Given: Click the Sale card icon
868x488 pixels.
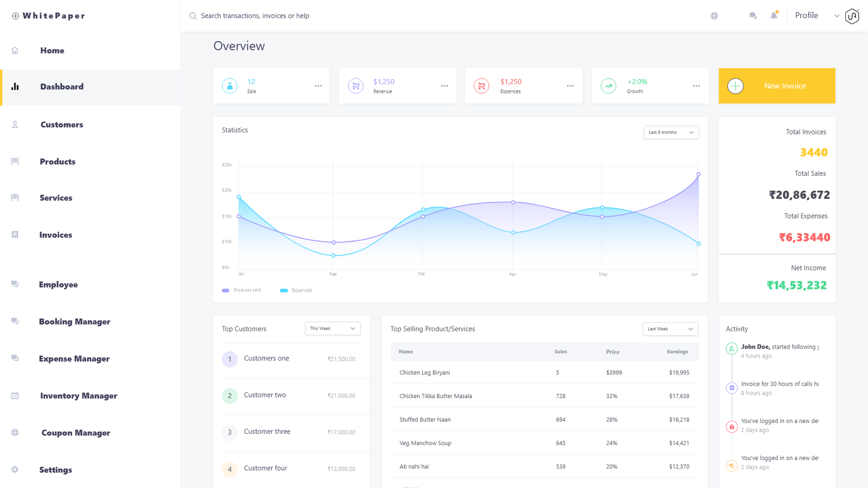Looking at the screenshot, I should (x=229, y=86).
